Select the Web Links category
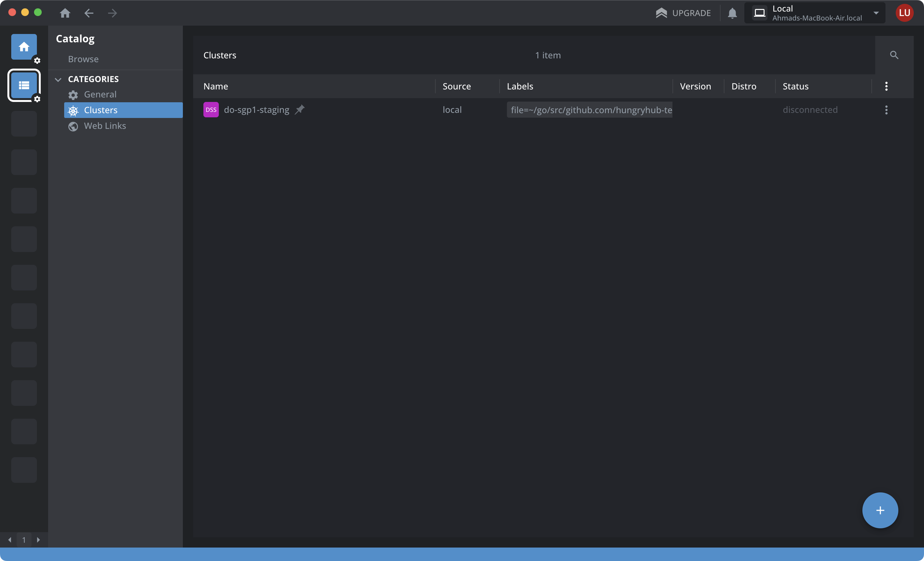The image size is (924, 561). point(105,126)
